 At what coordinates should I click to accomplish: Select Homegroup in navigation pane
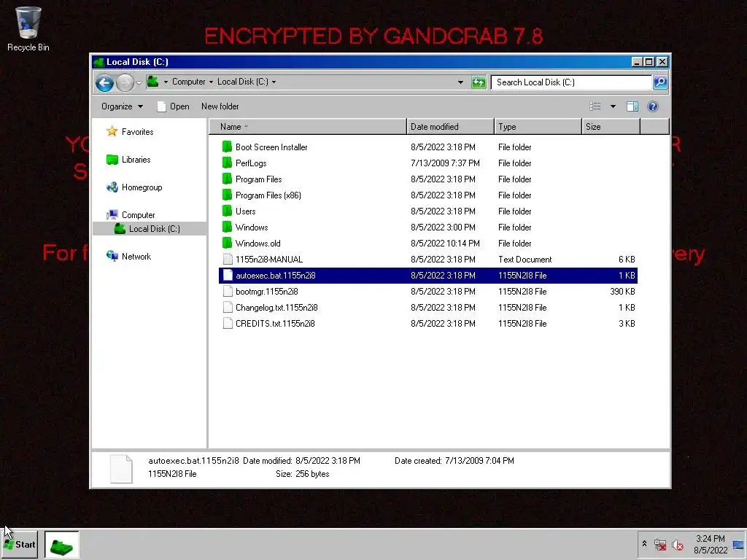coord(134,187)
